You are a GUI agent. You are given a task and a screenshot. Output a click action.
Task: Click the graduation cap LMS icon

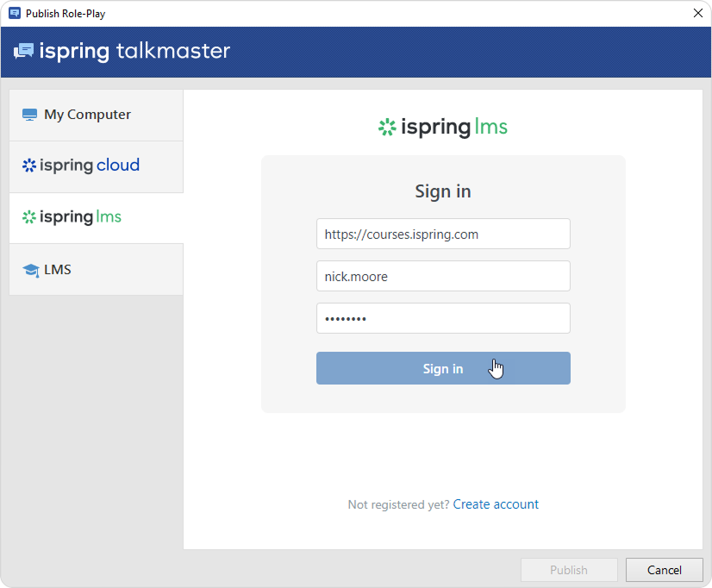pyautogui.click(x=30, y=270)
